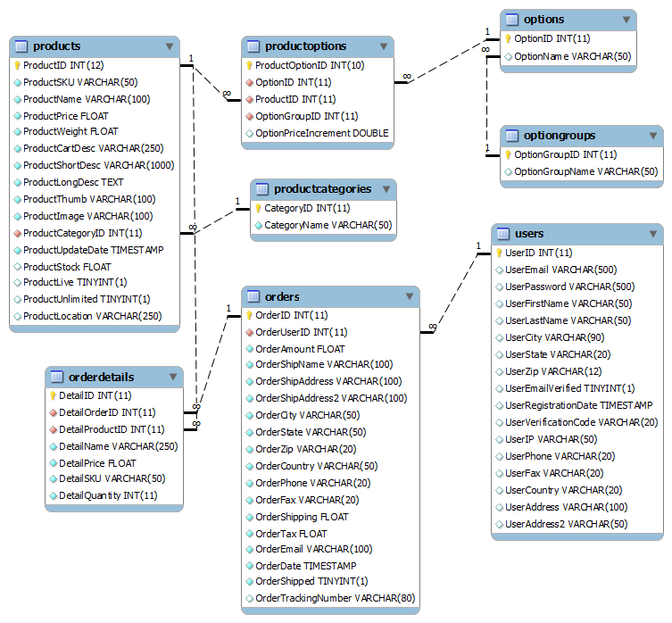Screen dimensions: 672x623
Task: Click the options table icon
Action: (x=511, y=20)
